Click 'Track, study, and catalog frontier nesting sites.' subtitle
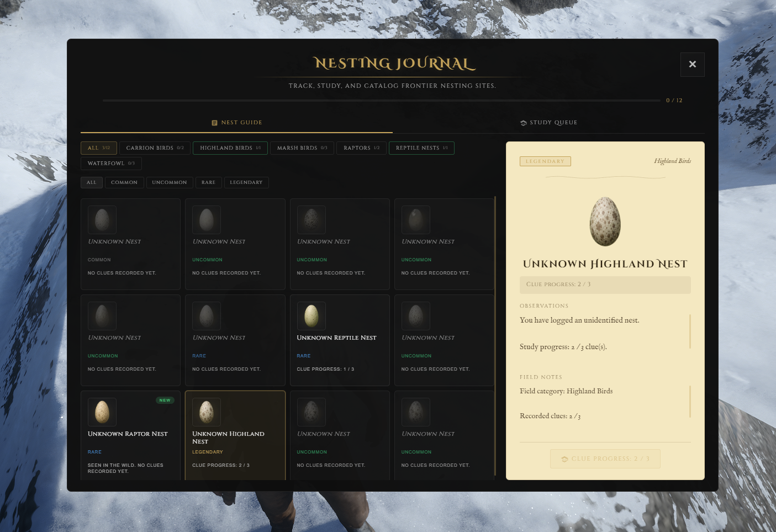 click(x=393, y=86)
